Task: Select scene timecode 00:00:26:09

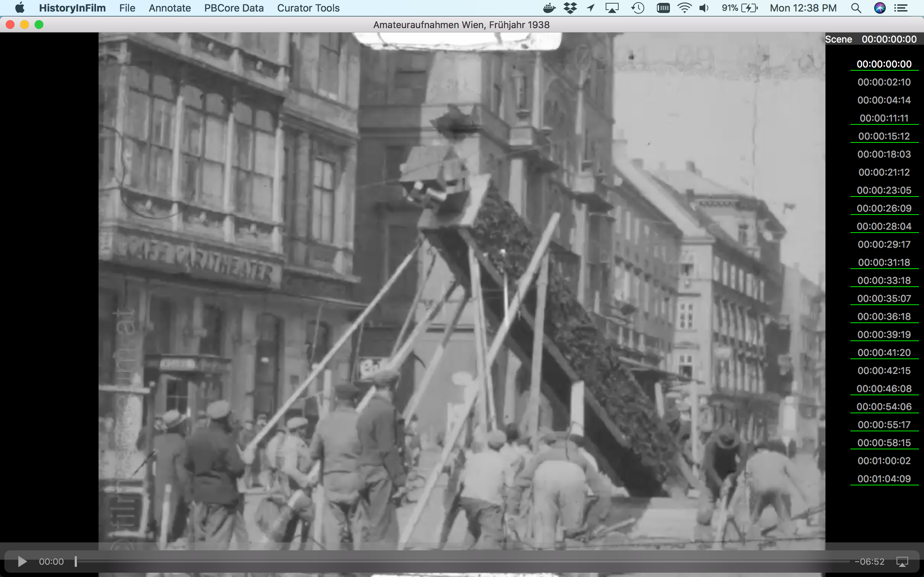Action: [884, 208]
